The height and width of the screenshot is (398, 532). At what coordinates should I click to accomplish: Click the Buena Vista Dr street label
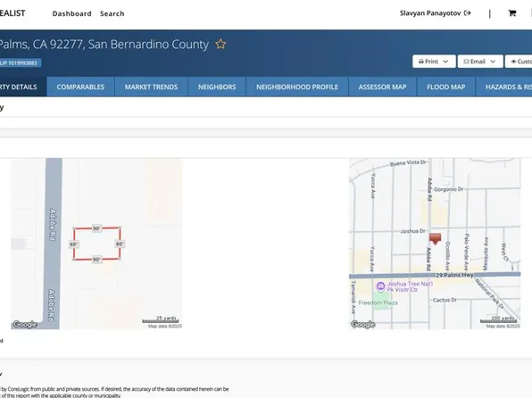click(x=408, y=163)
